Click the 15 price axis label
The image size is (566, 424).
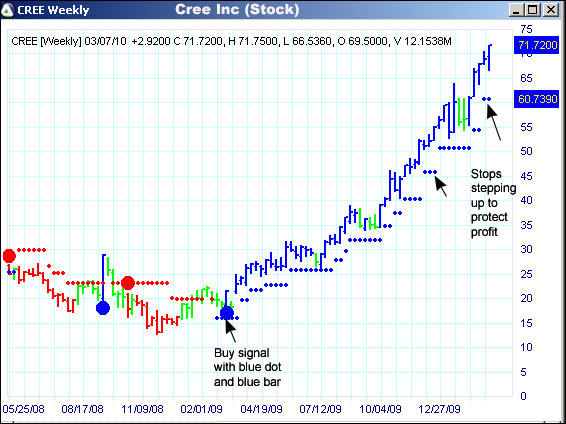526,323
